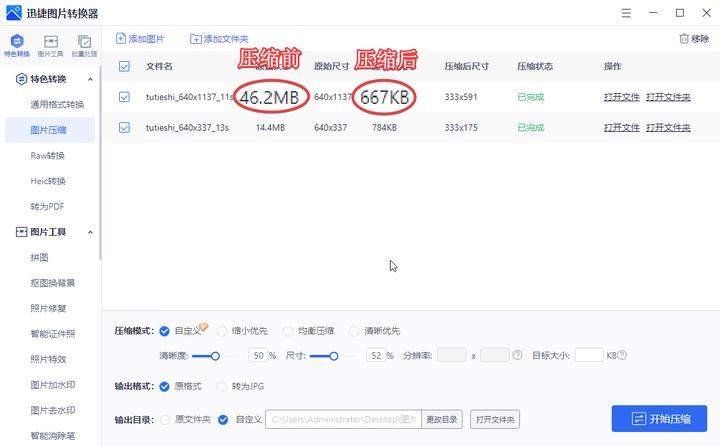Screen dimensions: 720x446
Task: Click the 清晰度 slider handle
Action: tap(215, 356)
